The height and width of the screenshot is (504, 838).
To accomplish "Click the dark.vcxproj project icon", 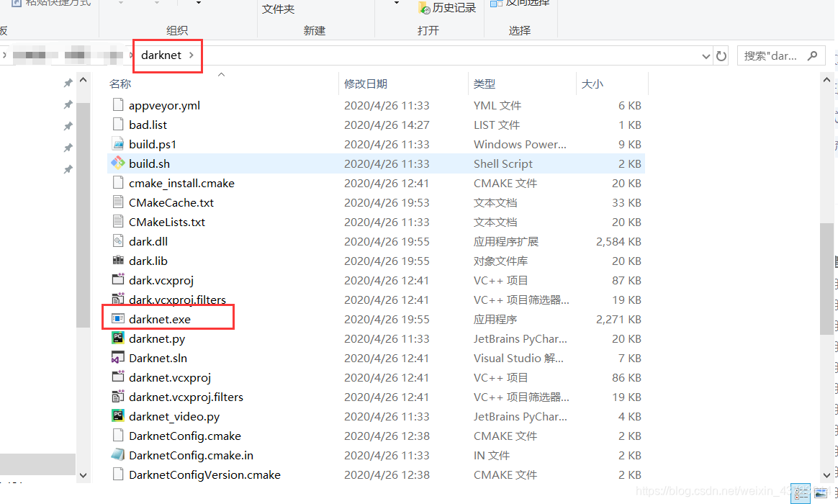I will [x=118, y=279].
